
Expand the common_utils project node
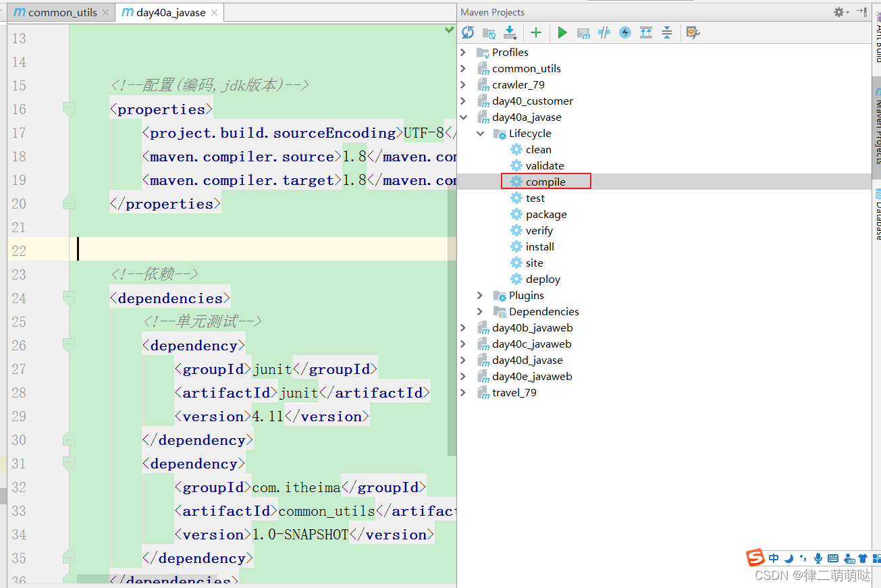(463, 68)
